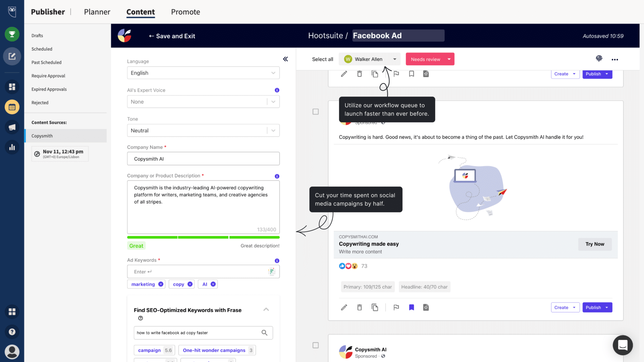Open the Amplify megaphone icon in sidebar
The width and height of the screenshot is (644, 362).
click(12, 127)
